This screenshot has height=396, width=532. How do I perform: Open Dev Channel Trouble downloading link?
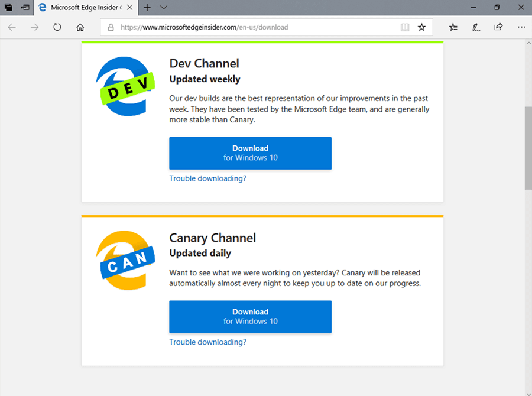pos(207,178)
